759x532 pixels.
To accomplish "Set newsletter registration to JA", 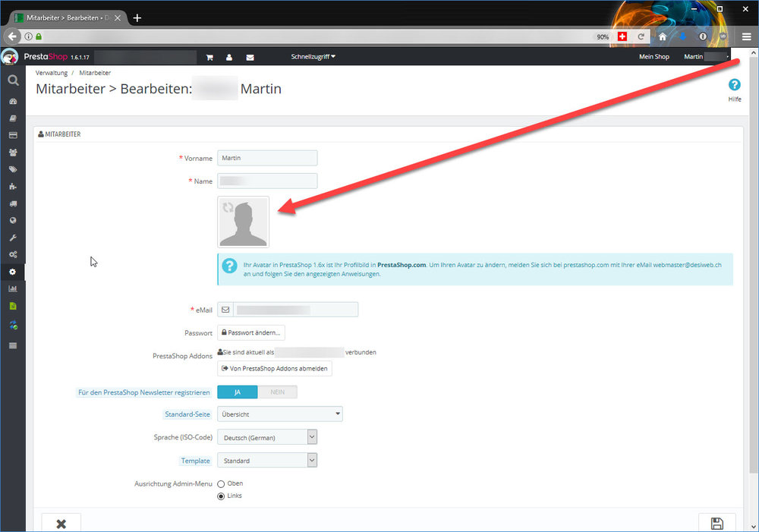I will 237,392.
